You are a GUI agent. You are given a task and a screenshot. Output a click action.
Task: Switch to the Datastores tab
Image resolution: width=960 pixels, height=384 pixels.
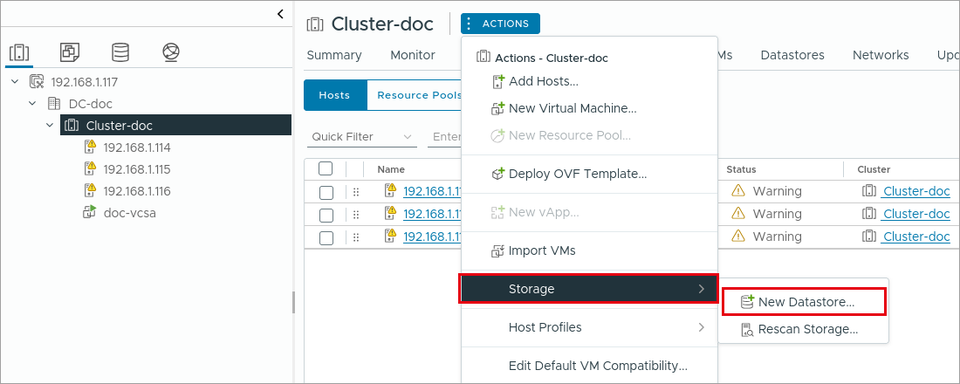click(792, 55)
